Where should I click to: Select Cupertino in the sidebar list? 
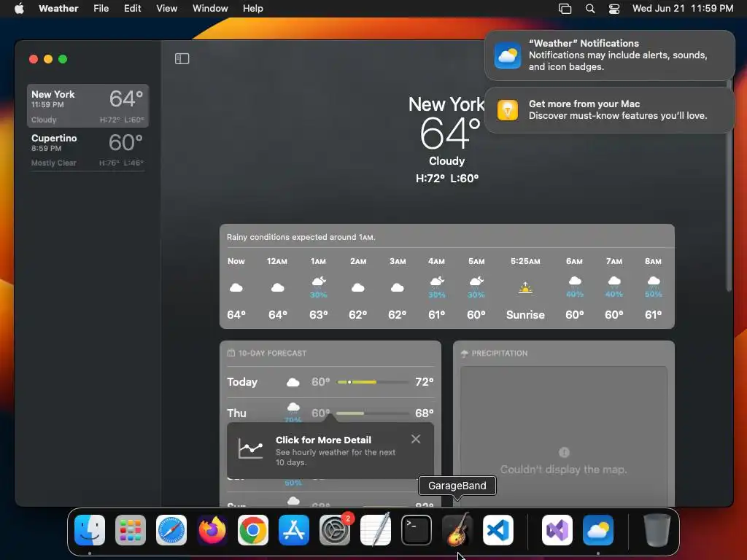click(88, 149)
